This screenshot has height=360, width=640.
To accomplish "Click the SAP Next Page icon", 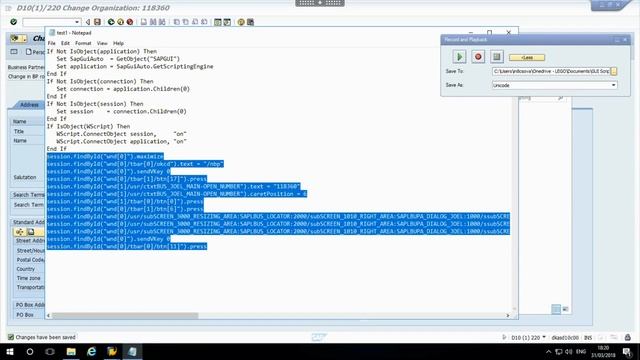I will pyautogui.click(x=195, y=22).
